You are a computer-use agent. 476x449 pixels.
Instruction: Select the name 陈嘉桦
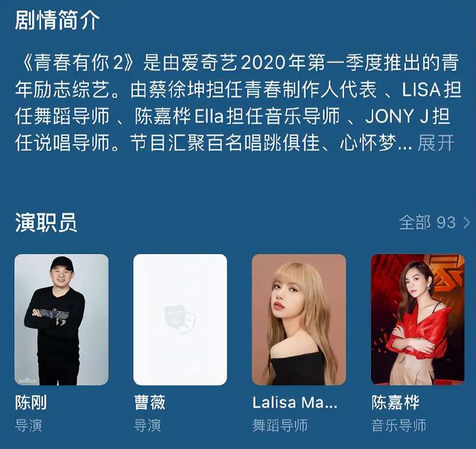[x=395, y=403]
